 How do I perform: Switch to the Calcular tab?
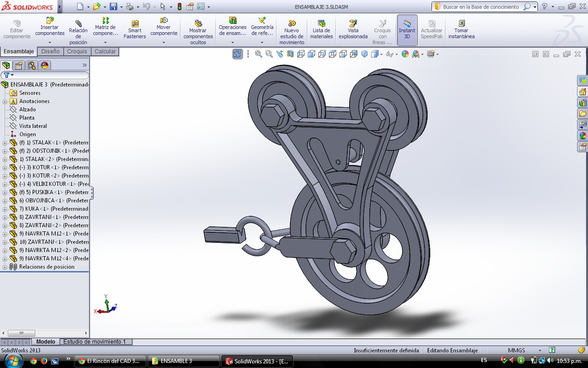point(105,52)
